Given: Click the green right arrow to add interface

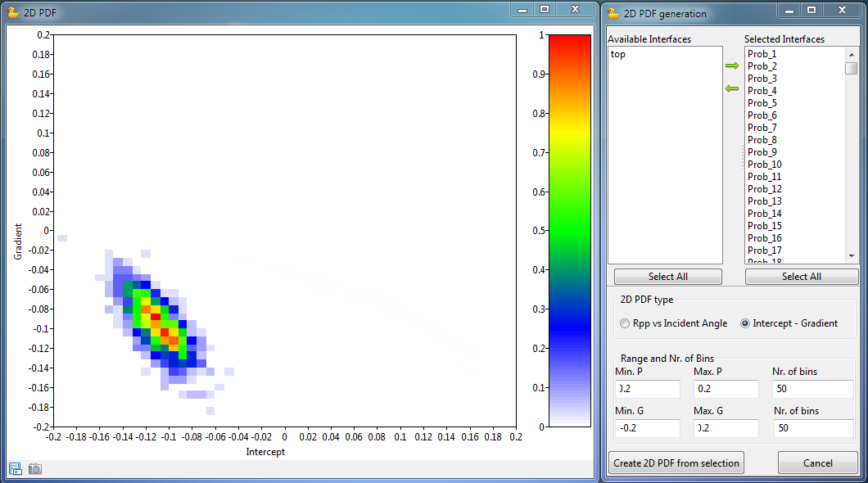Looking at the screenshot, I should click(732, 65).
